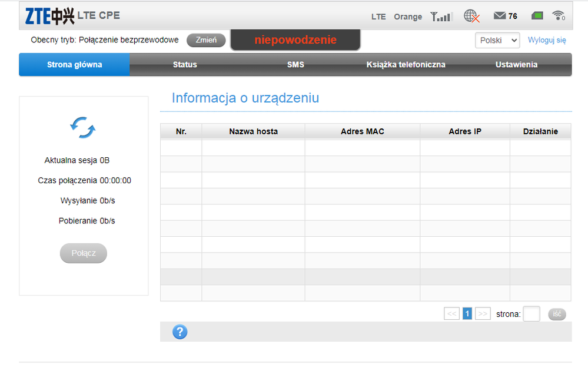Click the ZTE logo in header

(49, 16)
